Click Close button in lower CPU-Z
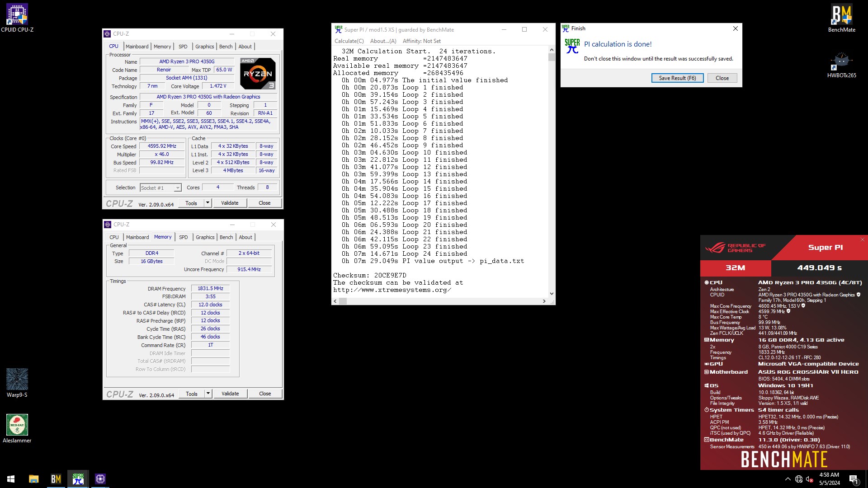Screen dimensions: 868x488 tap(265, 394)
